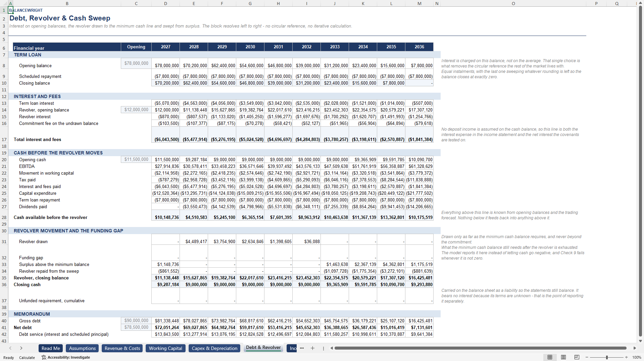The width and height of the screenshot is (644, 361).
Task: Open the Working Capital sheet tab
Action: click(x=165, y=348)
